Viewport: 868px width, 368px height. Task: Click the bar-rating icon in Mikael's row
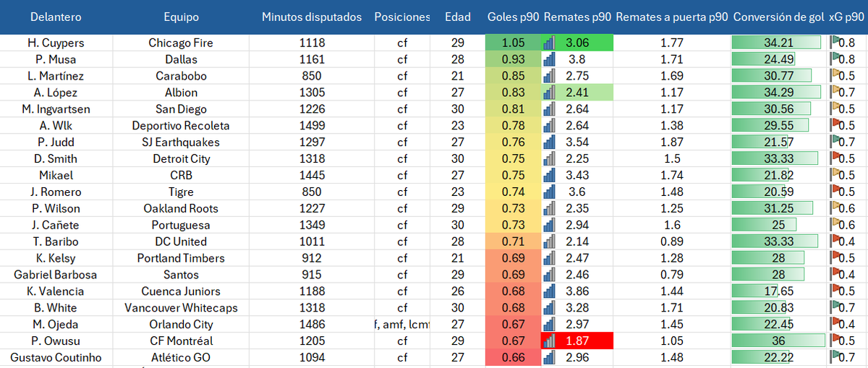point(548,175)
